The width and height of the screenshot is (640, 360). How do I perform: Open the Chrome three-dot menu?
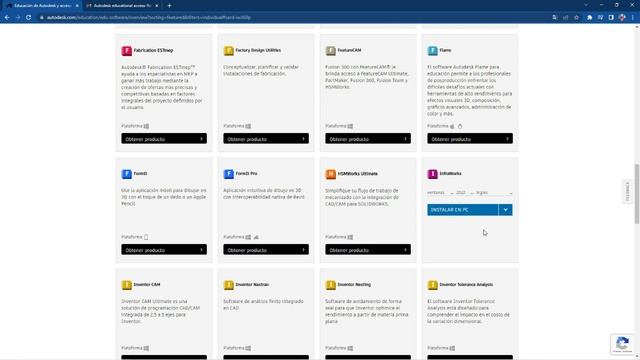pyautogui.click(x=633, y=18)
